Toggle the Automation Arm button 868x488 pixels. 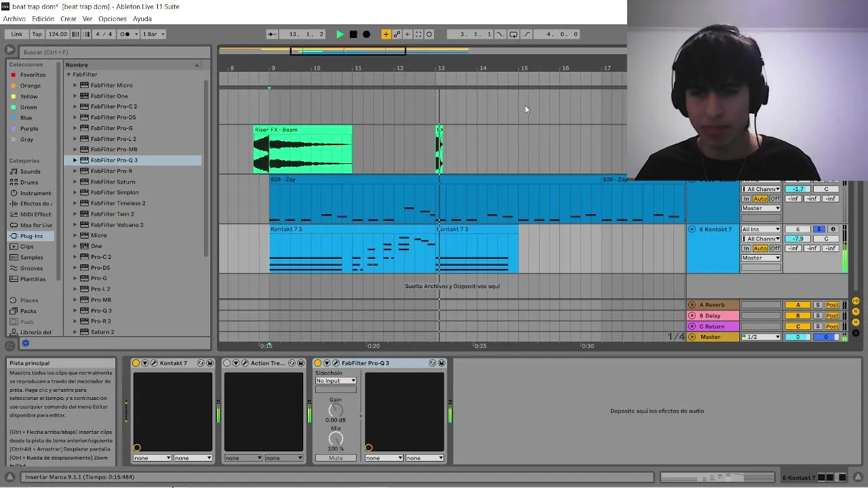click(397, 34)
